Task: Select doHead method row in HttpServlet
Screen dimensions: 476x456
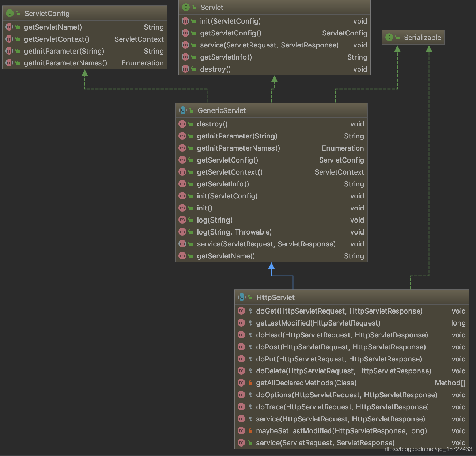Action: [x=351, y=335]
